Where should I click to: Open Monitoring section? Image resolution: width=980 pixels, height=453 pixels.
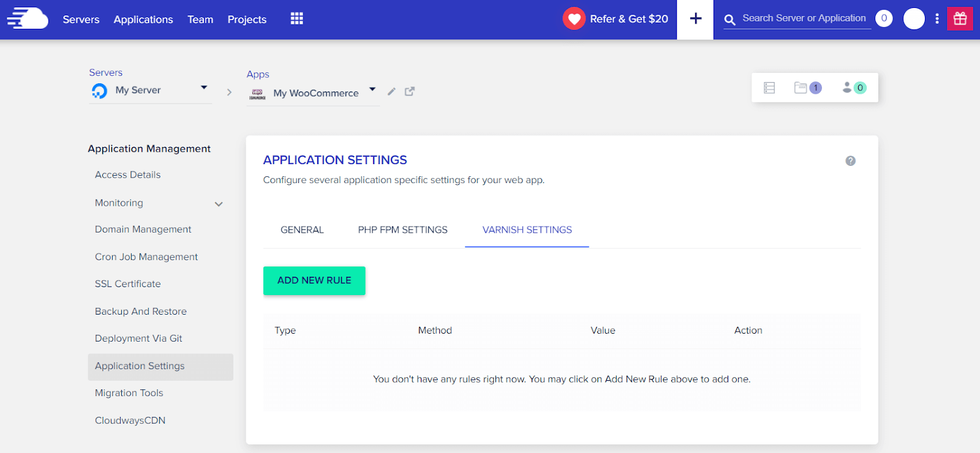tap(119, 203)
